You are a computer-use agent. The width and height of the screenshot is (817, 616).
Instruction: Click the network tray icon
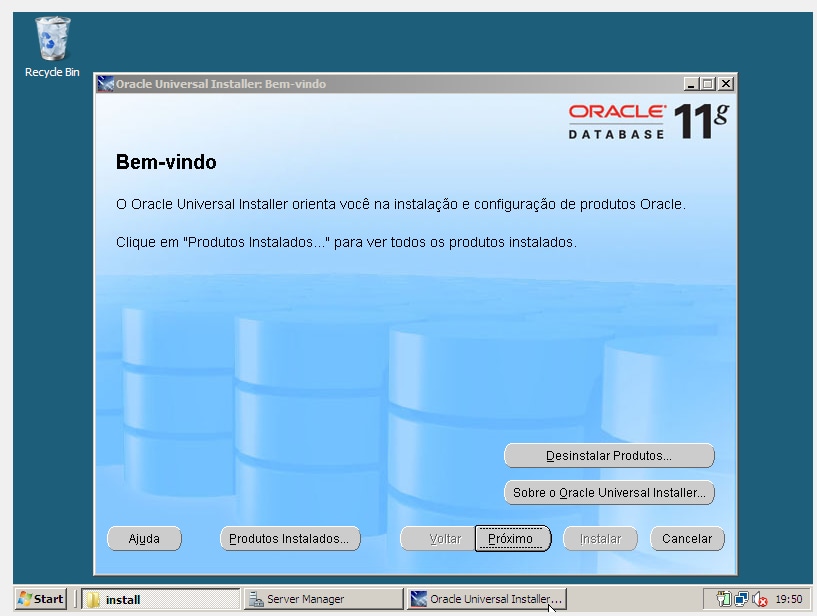(x=741, y=599)
